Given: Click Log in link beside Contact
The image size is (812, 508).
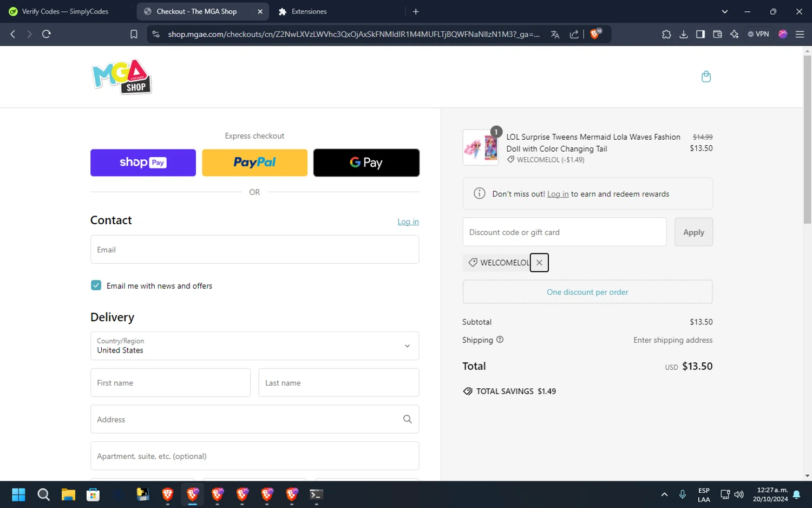Looking at the screenshot, I should [x=408, y=222].
